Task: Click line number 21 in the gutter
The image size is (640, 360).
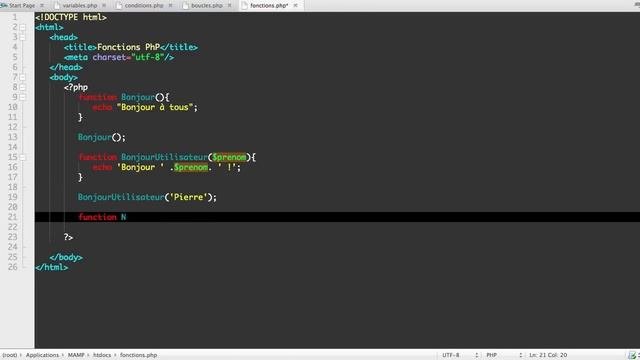Action: click(x=13, y=217)
